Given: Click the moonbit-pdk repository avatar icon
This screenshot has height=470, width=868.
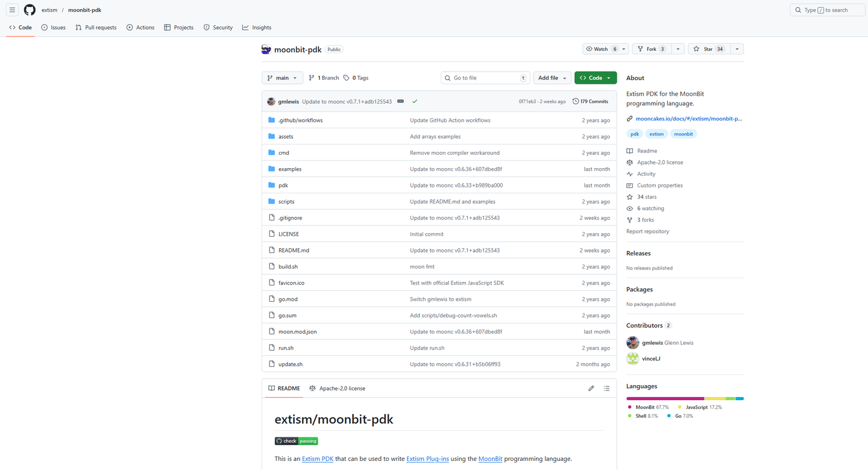Looking at the screenshot, I should pos(266,49).
